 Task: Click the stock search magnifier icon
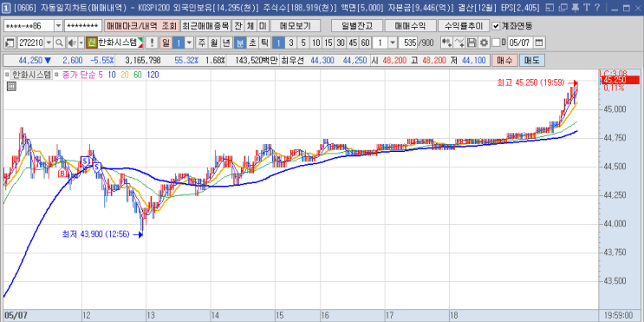[60, 43]
